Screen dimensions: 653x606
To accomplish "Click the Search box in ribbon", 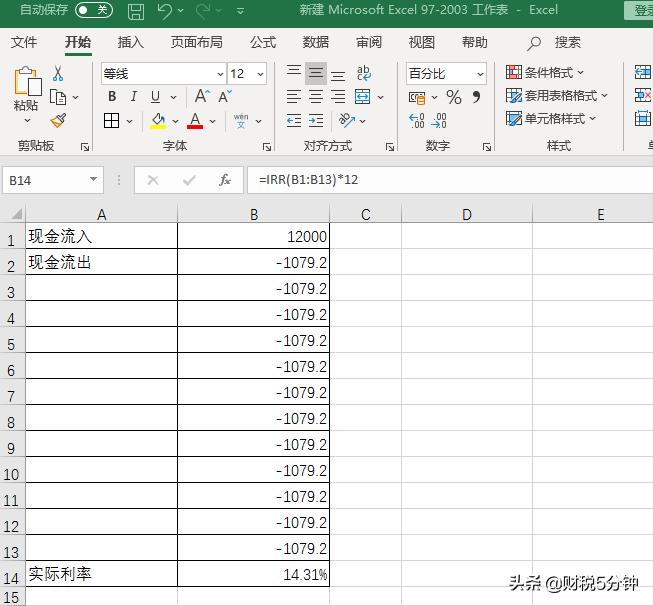I will click(x=553, y=42).
